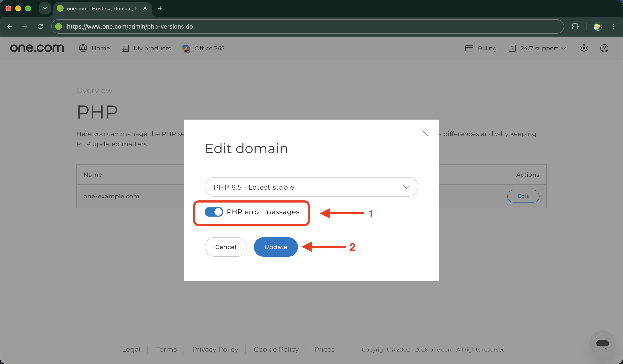The image size is (623, 364).
Task: Click the PHP page heading
Action: tap(97, 112)
